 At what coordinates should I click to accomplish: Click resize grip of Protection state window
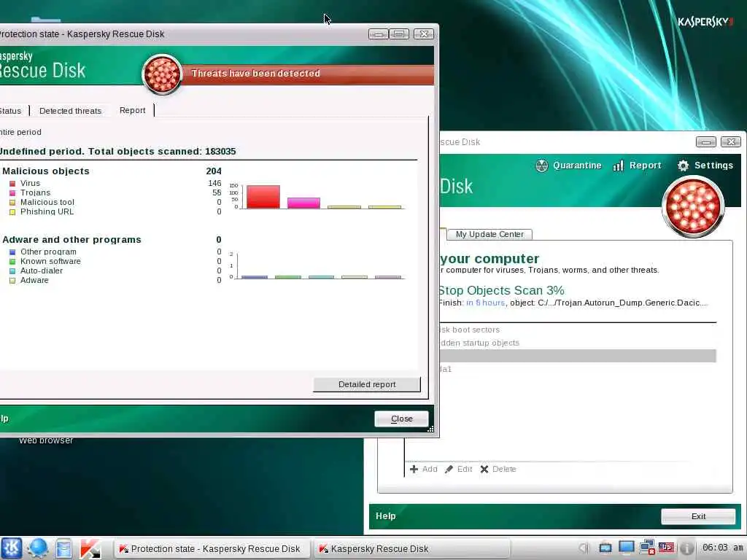(430, 429)
